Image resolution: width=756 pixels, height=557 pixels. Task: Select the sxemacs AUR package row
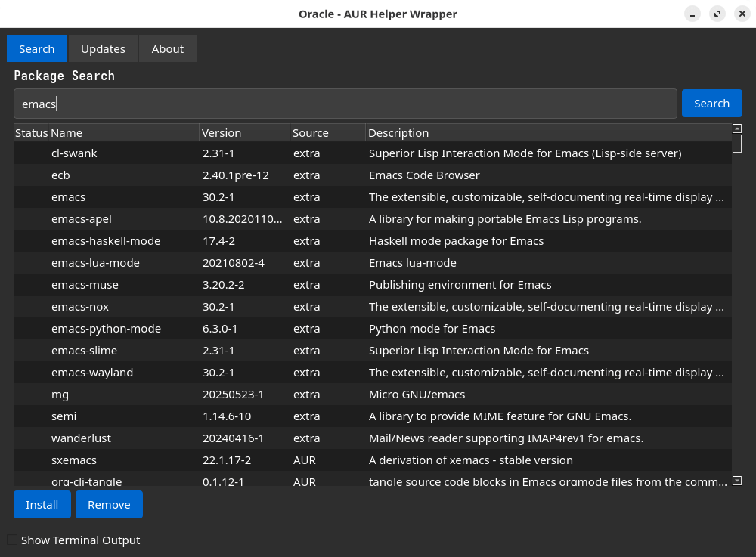[x=74, y=460]
